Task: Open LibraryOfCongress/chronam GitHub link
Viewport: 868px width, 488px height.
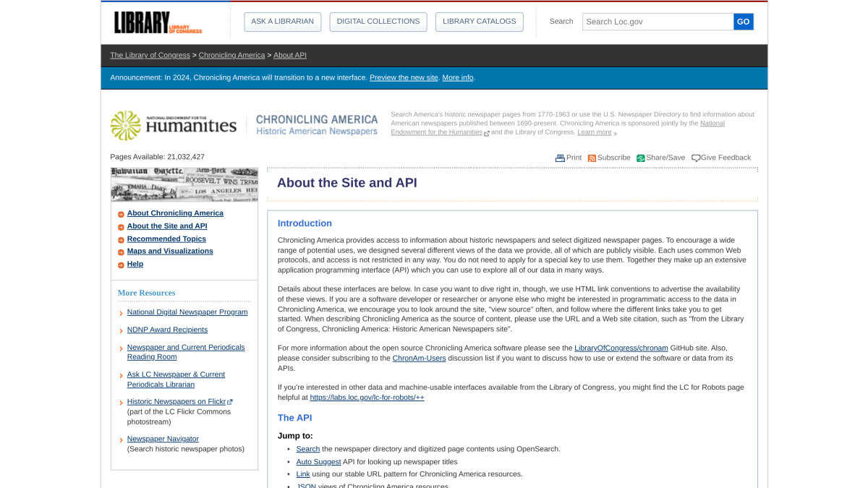Action: 621,348
